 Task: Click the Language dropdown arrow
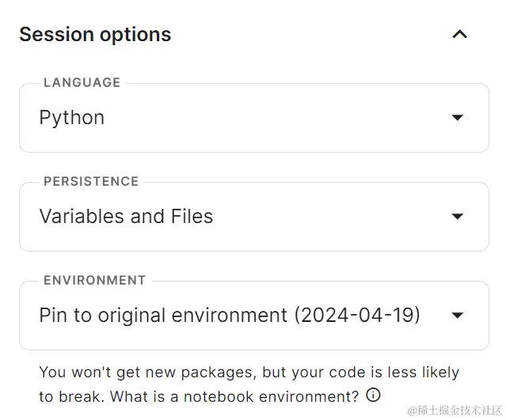pos(457,118)
